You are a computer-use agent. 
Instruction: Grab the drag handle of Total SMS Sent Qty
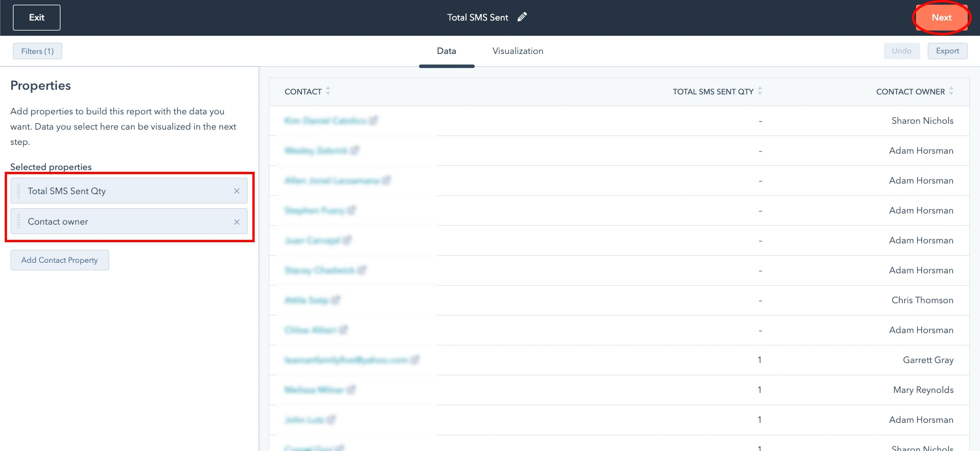click(18, 191)
